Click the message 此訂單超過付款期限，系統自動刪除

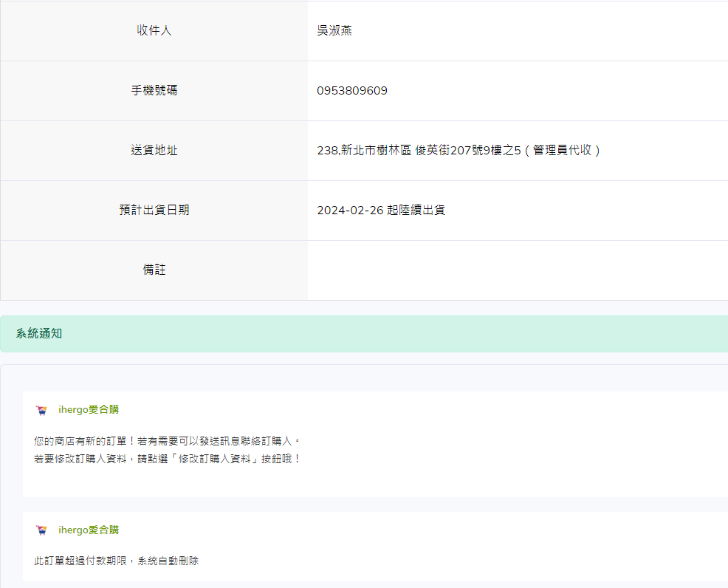click(x=116, y=561)
